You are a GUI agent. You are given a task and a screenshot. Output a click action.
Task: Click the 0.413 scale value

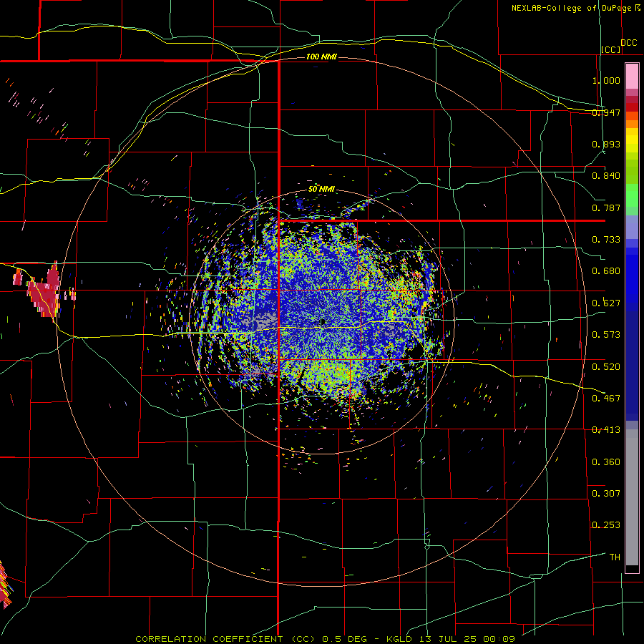pos(606,430)
